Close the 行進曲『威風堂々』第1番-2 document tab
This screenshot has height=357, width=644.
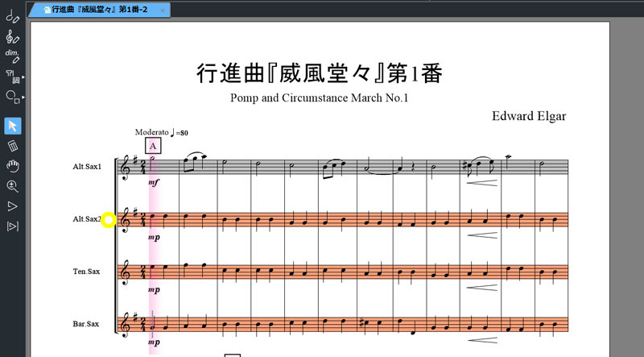163,10
